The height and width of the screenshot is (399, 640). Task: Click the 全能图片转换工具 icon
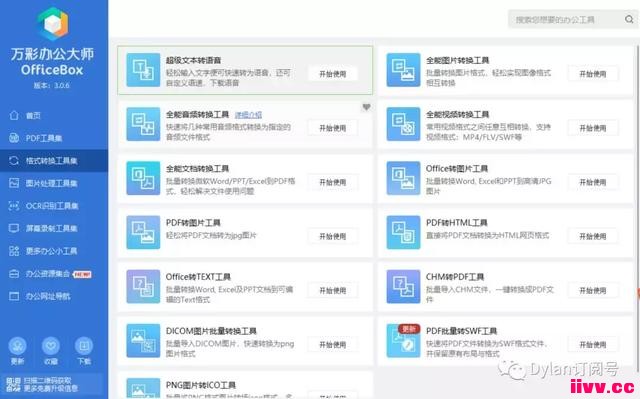point(403,70)
